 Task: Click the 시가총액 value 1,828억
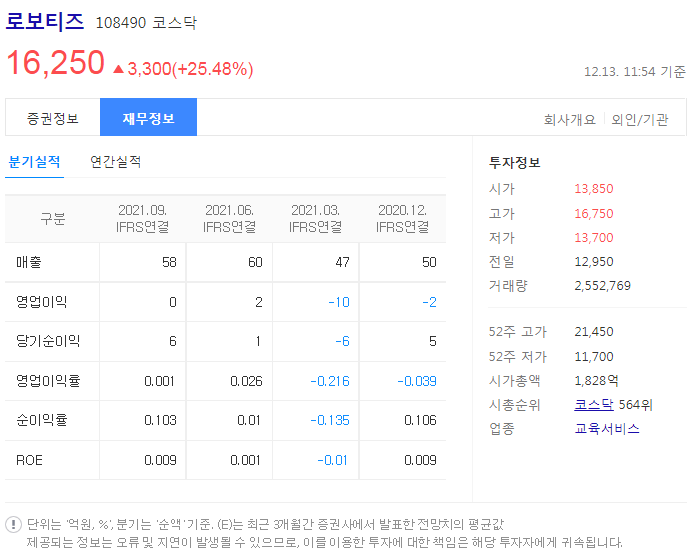pos(596,381)
